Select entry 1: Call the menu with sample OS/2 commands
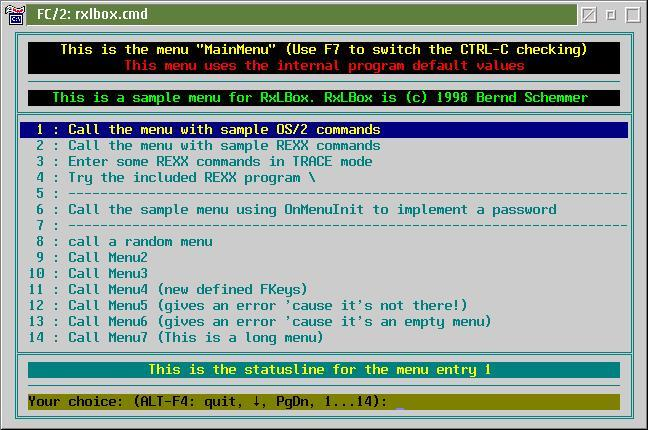 tap(324, 130)
